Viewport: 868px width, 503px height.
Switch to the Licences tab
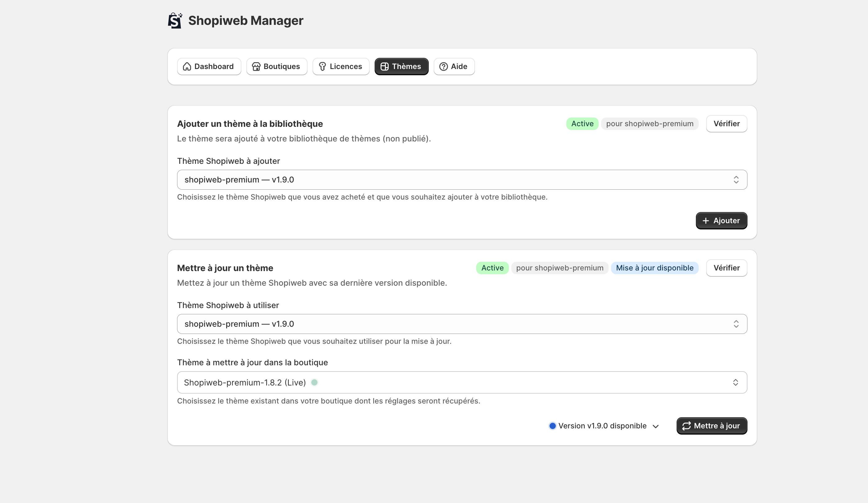(x=341, y=67)
